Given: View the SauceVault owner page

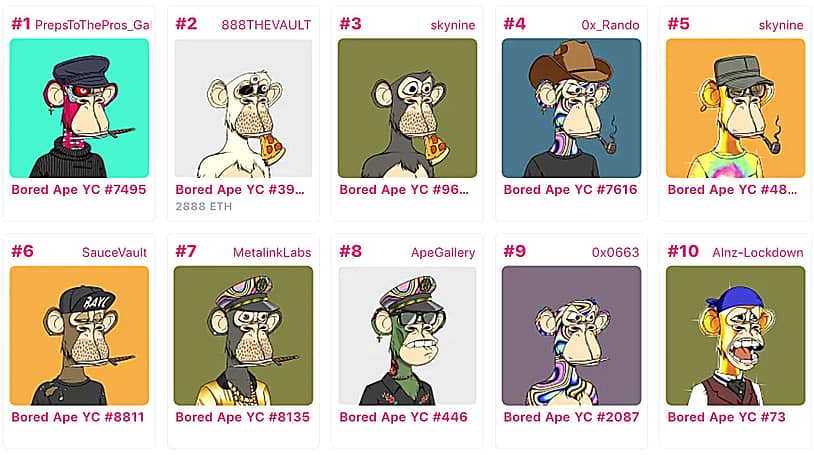Looking at the screenshot, I should point(114,252).
